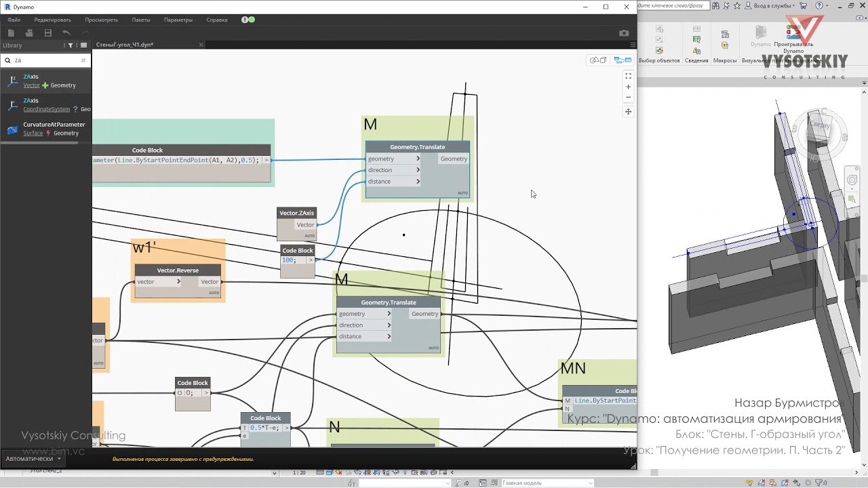Open the Файл menu in Dynamo
The height and width of the screenshot is (488, 868).
click(14, 20)
